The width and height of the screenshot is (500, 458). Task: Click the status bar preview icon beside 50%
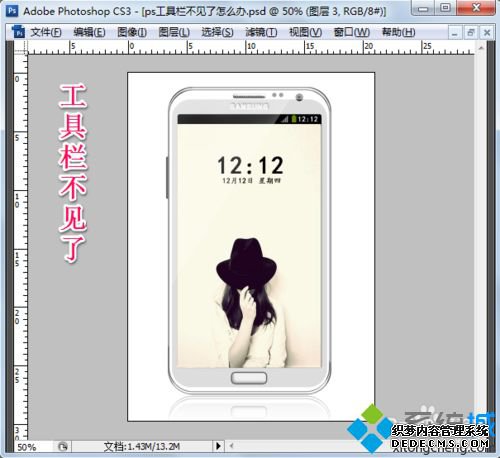pos(63,446)
